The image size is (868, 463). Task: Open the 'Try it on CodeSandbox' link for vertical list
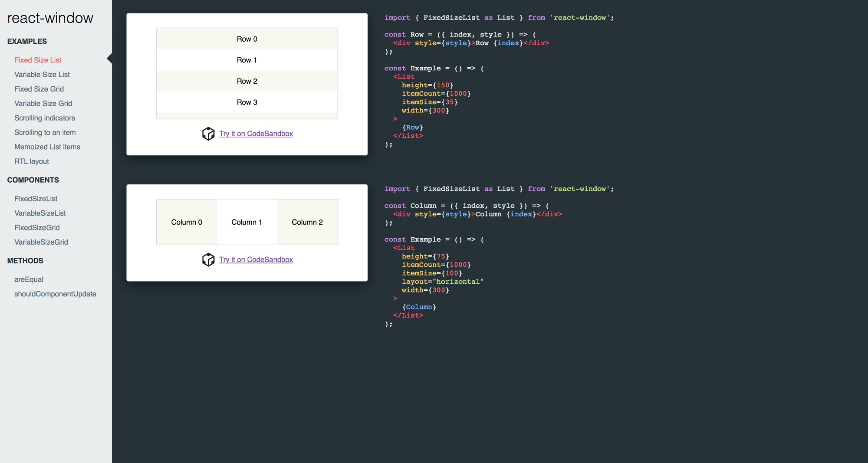point(256,134)
